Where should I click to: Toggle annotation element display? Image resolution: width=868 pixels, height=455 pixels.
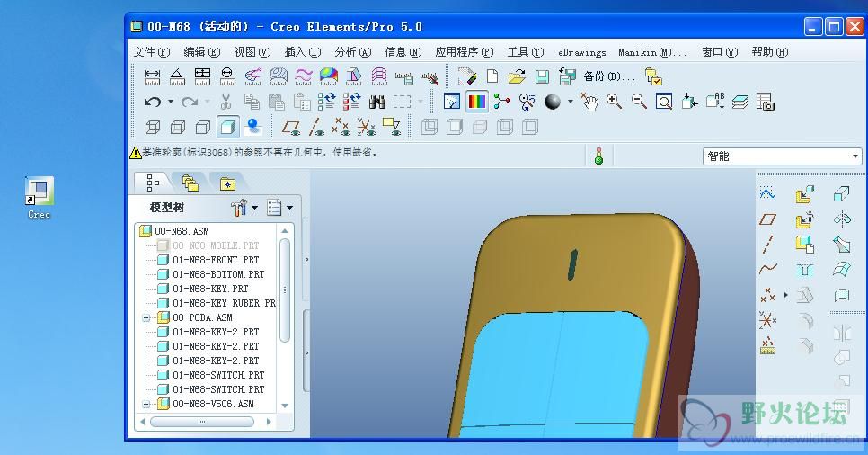click(x=392, y=128)
